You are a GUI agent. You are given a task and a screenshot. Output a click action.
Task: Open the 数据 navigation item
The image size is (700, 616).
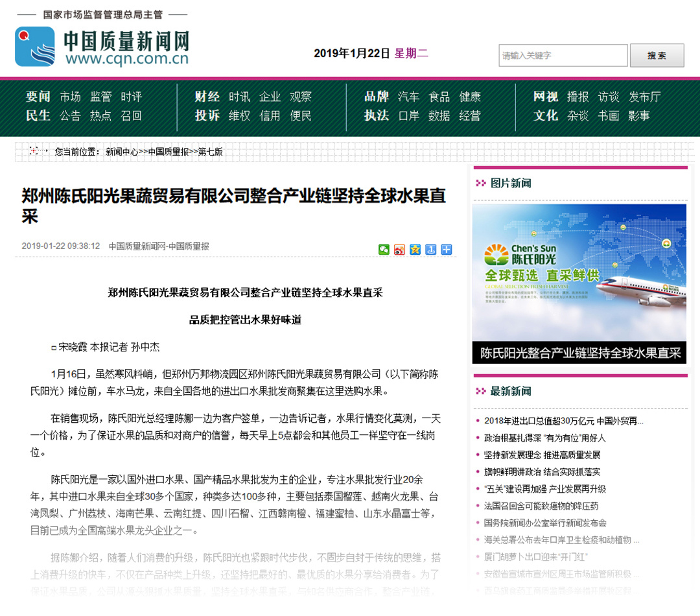(x=439, y=115)
